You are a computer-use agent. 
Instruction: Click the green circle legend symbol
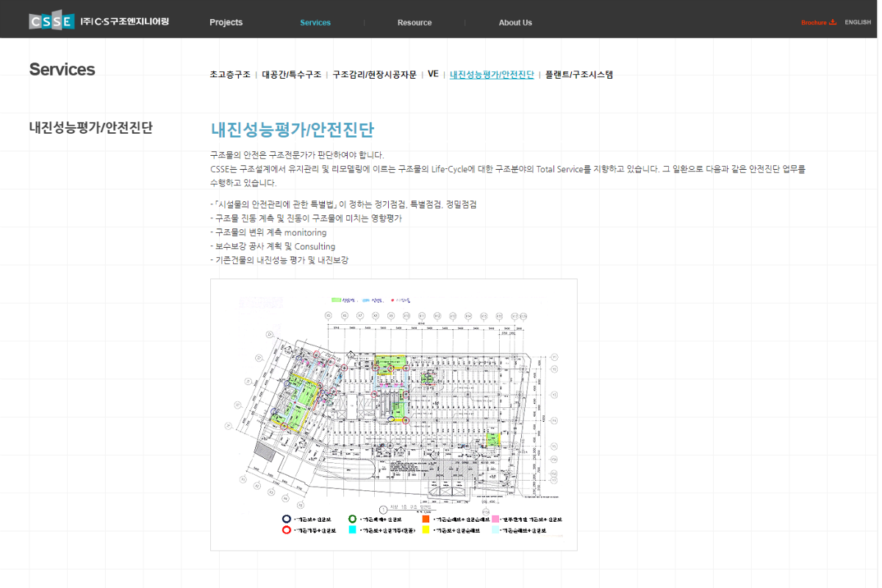tap(352, 519)
